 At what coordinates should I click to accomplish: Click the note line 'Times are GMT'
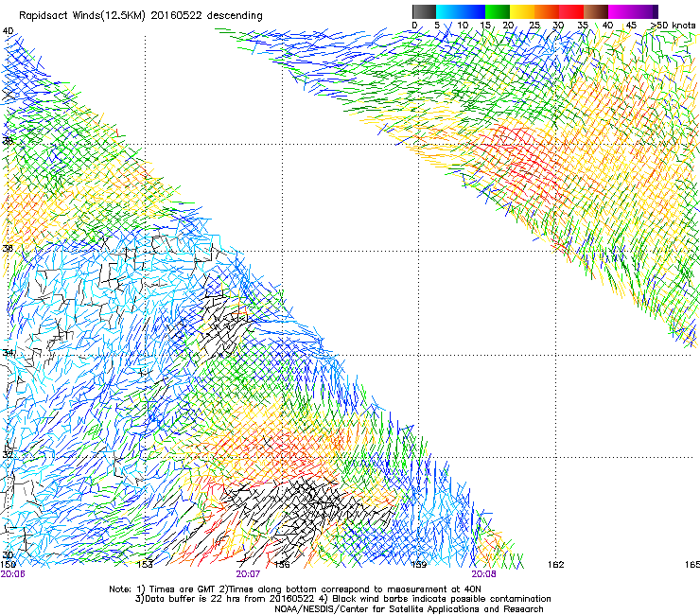pyautogui.click(x=183, y=589)
